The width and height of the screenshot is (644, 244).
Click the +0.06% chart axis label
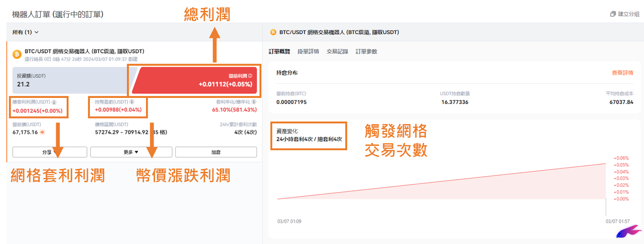tap(621, 158)
